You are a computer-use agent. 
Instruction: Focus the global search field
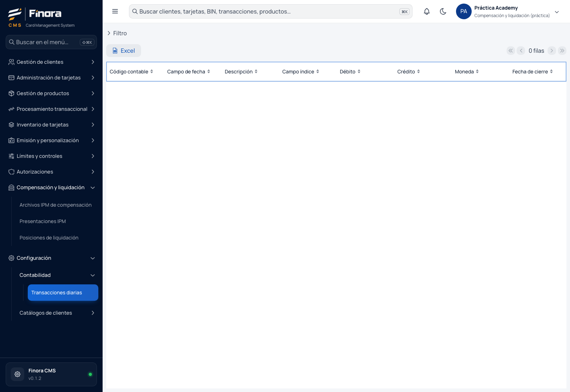coord(271,11)
